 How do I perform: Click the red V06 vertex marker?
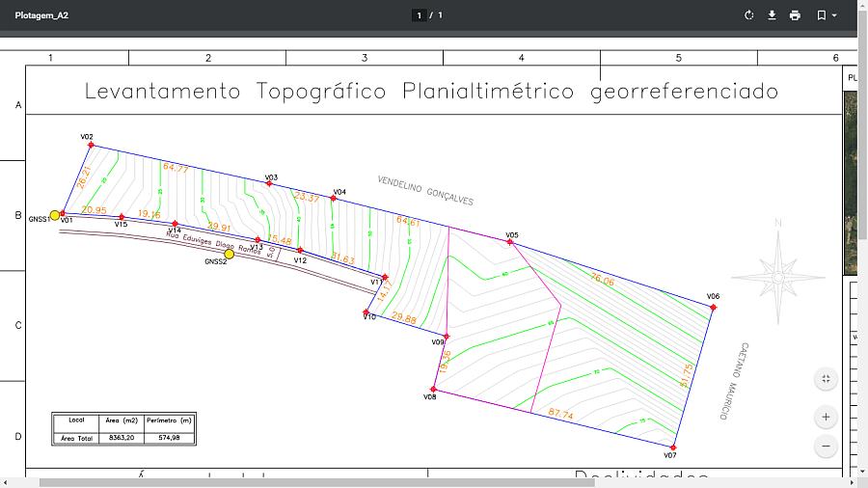point(713,308)
